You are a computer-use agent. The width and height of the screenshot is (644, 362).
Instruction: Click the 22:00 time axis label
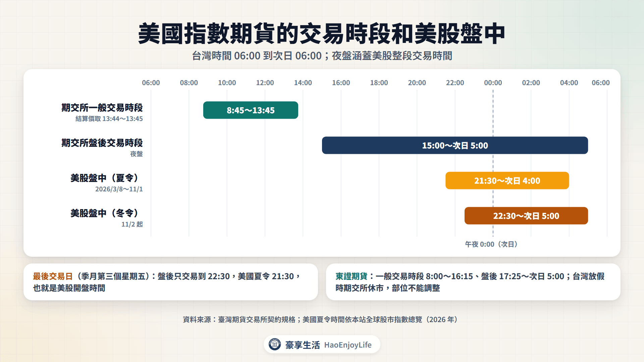pyautogui.click(x=455, y=83)
